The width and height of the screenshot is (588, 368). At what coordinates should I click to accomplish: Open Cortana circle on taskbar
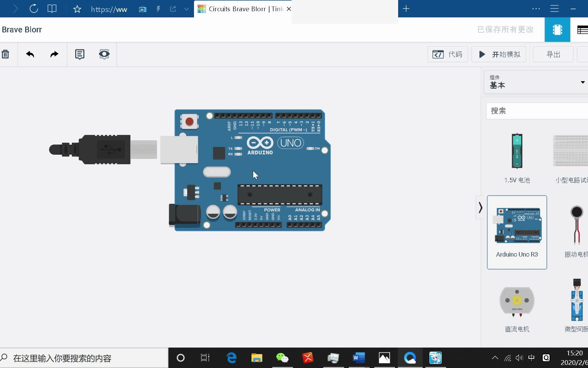point(181,358)
